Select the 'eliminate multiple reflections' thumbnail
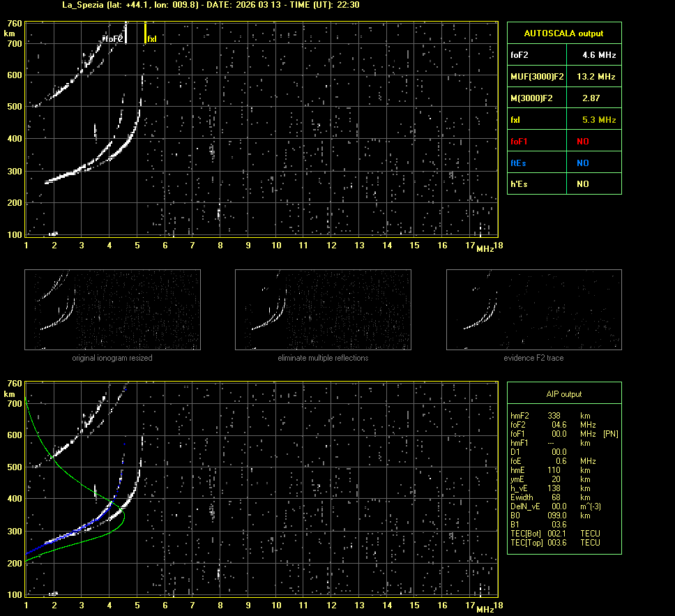 coord(323,310)
